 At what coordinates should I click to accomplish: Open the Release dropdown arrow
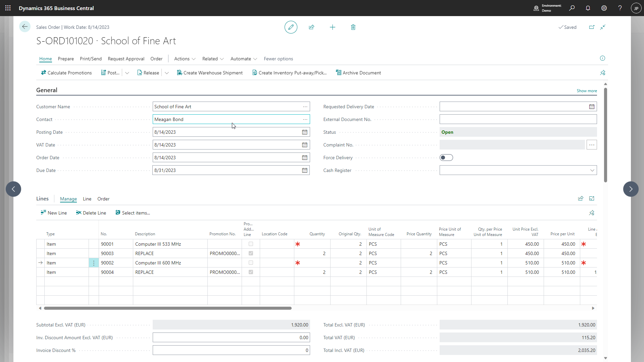click(x=166, y=73)
